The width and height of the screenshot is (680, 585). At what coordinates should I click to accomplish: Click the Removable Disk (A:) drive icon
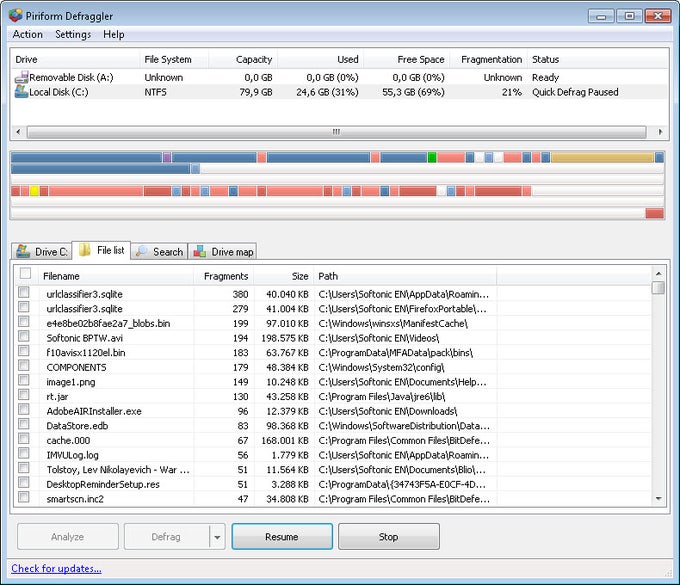pos(21,77)
